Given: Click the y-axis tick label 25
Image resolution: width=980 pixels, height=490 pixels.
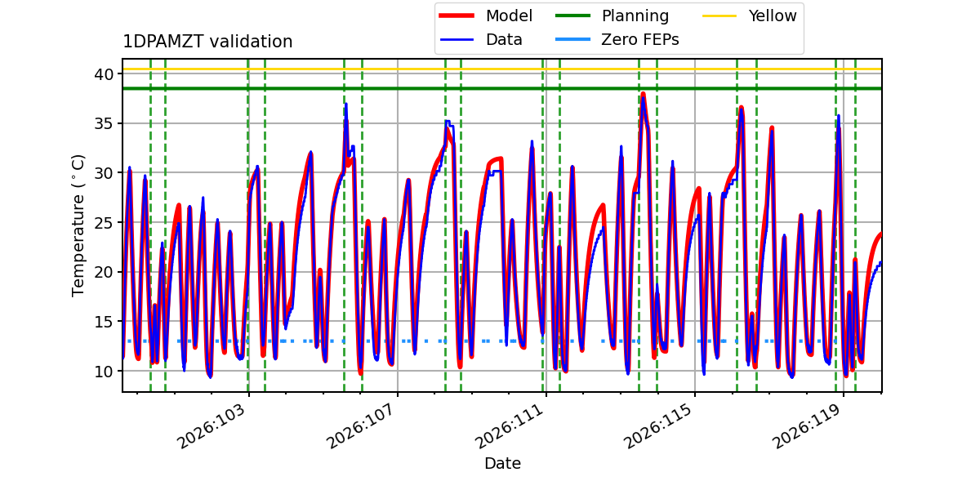Looking at the screenshot, I should click(x=104, y=222).
